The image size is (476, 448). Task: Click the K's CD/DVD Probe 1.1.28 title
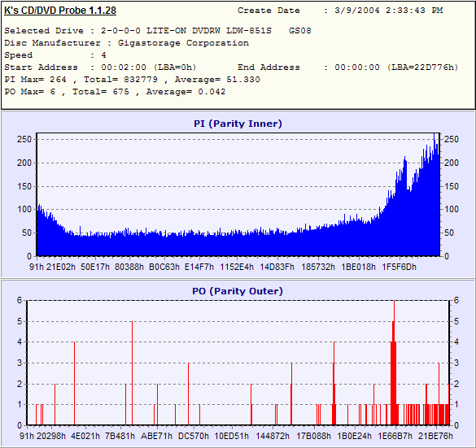coord(60,11)
